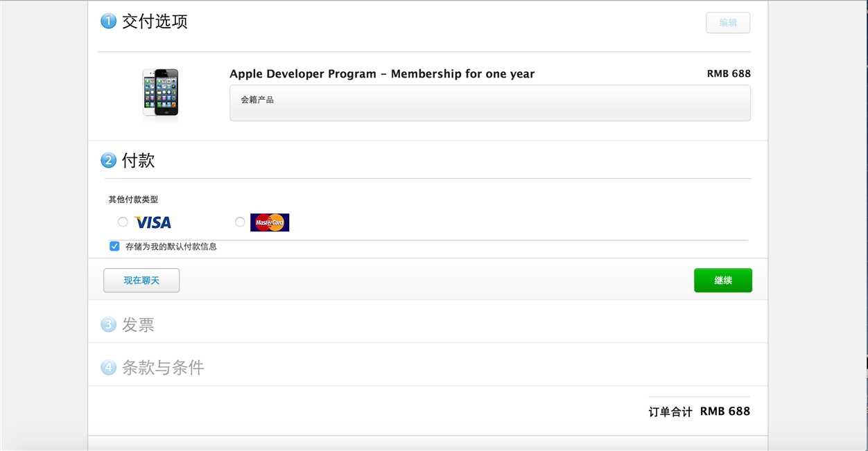Click the 交付选项 section heading
Viewport: 868px width, 451px height.
[155, 21]
